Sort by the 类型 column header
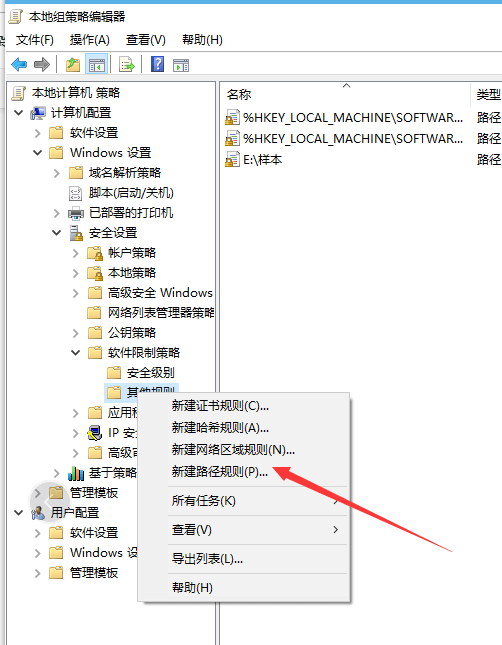 [x=487, y=95]
